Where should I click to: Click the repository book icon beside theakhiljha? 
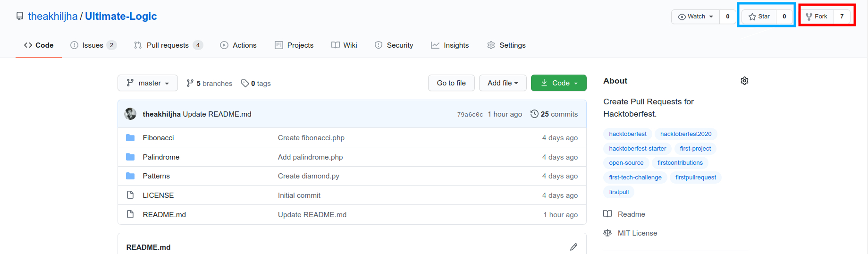[20, 16]
